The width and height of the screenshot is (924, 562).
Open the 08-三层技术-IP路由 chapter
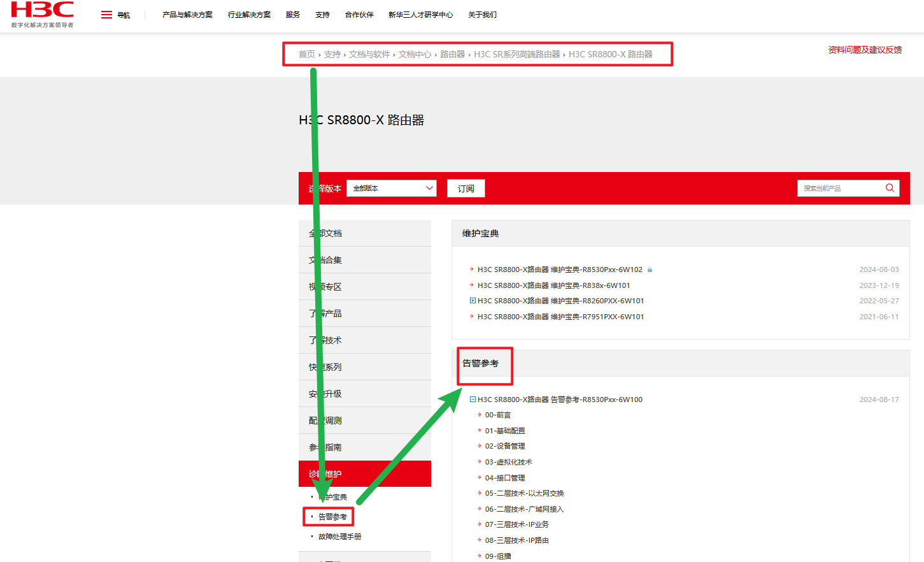pos(517,540)
